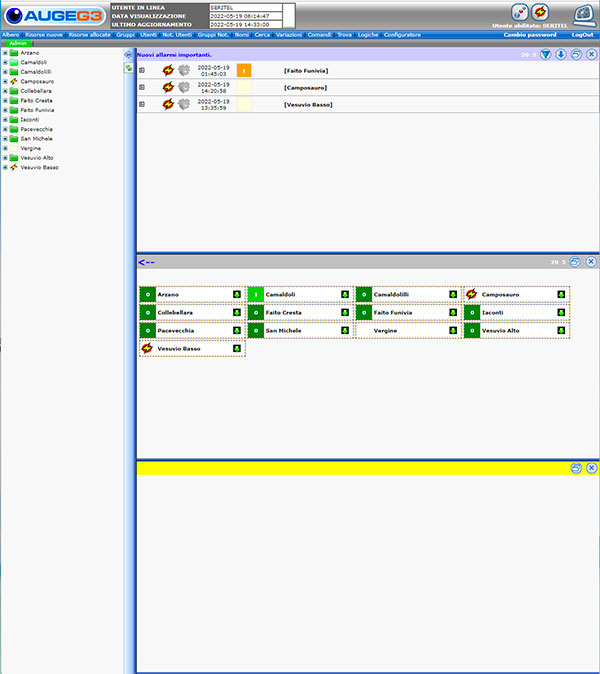The width and height of the screenshot is (600, 674).
Task: Close the yellow bottom panel
Action: point(591,468)
